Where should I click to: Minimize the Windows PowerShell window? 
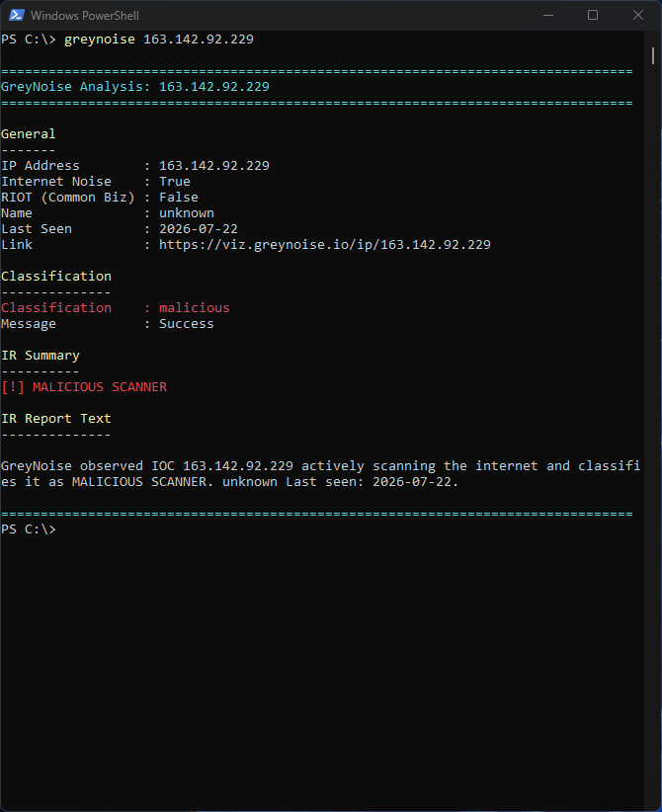pyautogui.click(x=548, y=15)
